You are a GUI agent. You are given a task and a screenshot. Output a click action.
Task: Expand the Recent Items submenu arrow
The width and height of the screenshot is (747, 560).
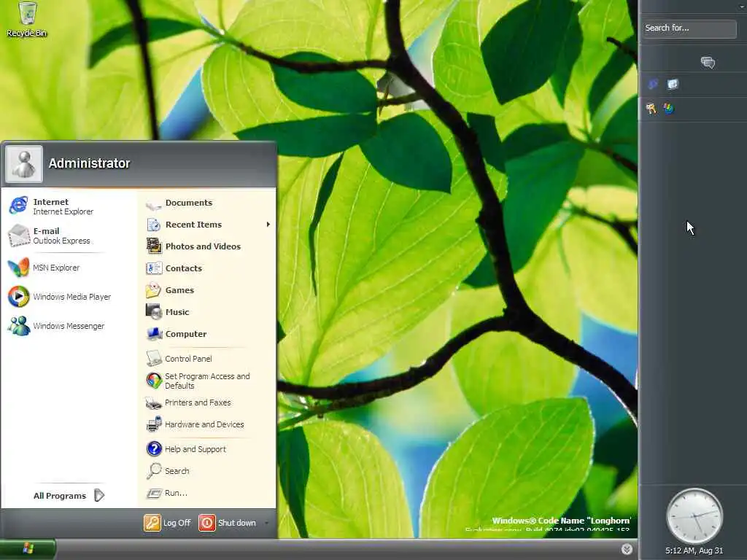point(268,225)
